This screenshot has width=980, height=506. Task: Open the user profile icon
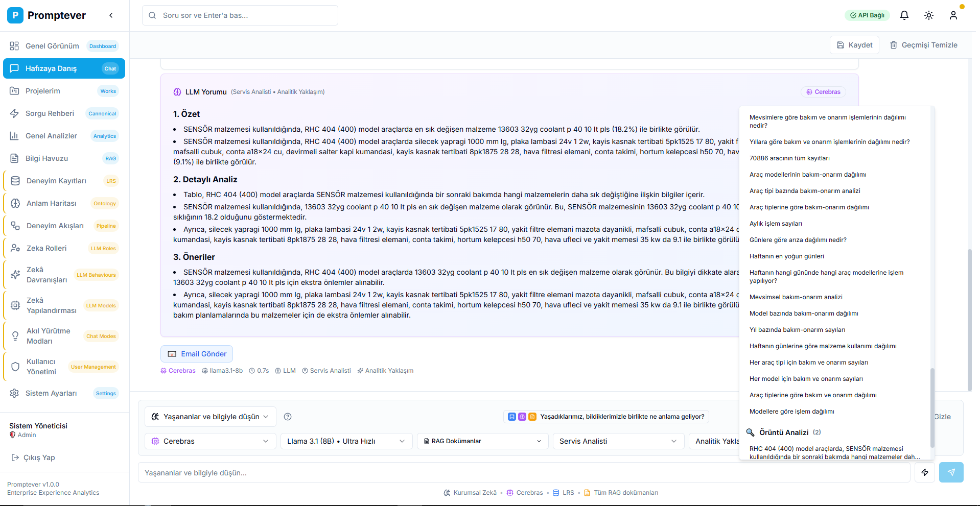pyautogui.click(x=953, y=15)
